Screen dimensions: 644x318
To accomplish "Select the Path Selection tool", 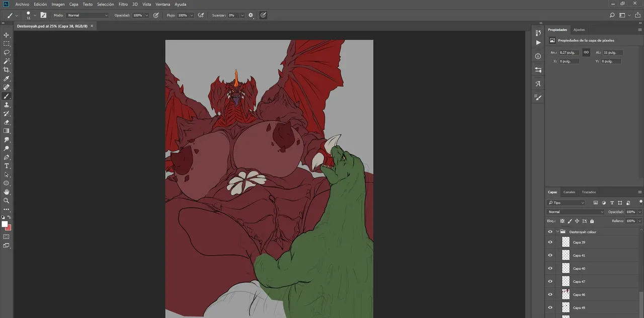I will point(7,175).
